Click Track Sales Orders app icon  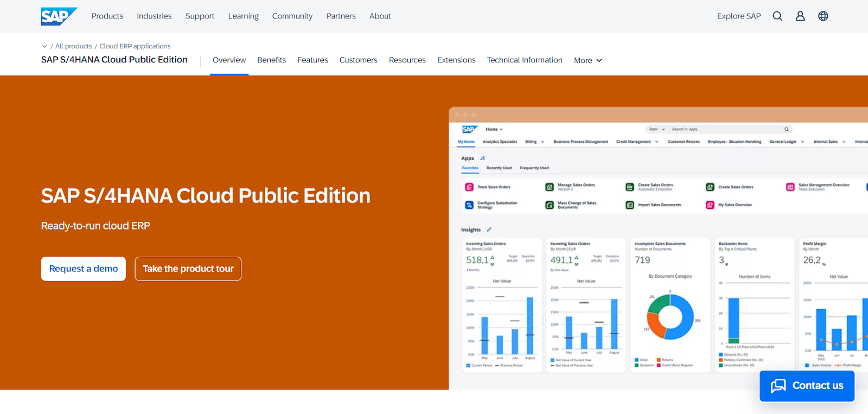469,187
